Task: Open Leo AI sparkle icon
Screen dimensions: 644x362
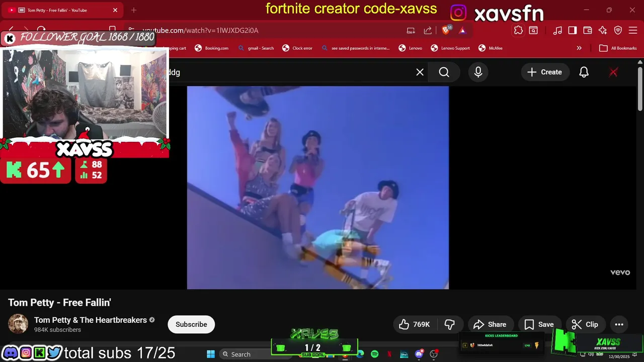Action: (603, 30)
